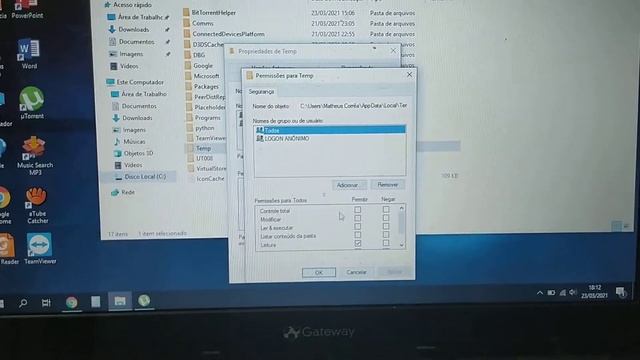Image resolution: width=640 pixels, height=360 pixels.
Task: Tick Permitir checkbox for Modificar
Action: 358,218
